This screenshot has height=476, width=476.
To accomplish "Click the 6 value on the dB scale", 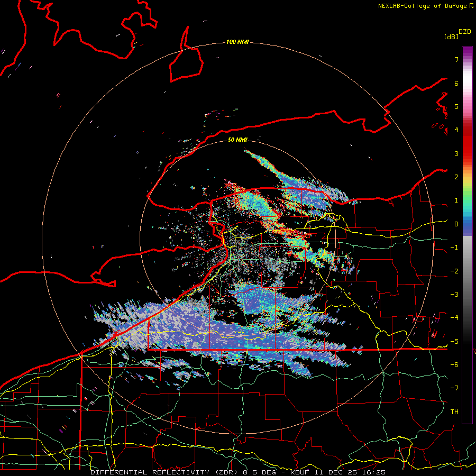I will coord(456,83).
